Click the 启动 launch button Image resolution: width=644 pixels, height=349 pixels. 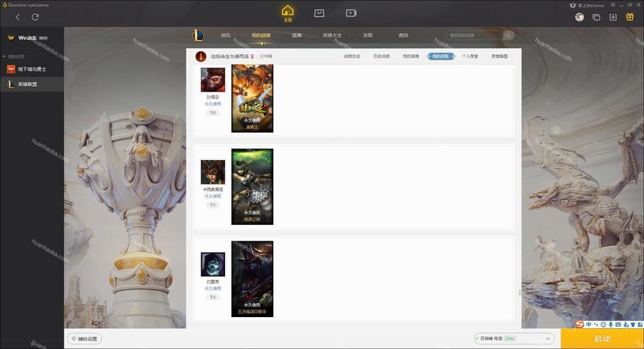pyautogui.click(x=602, y=339)
